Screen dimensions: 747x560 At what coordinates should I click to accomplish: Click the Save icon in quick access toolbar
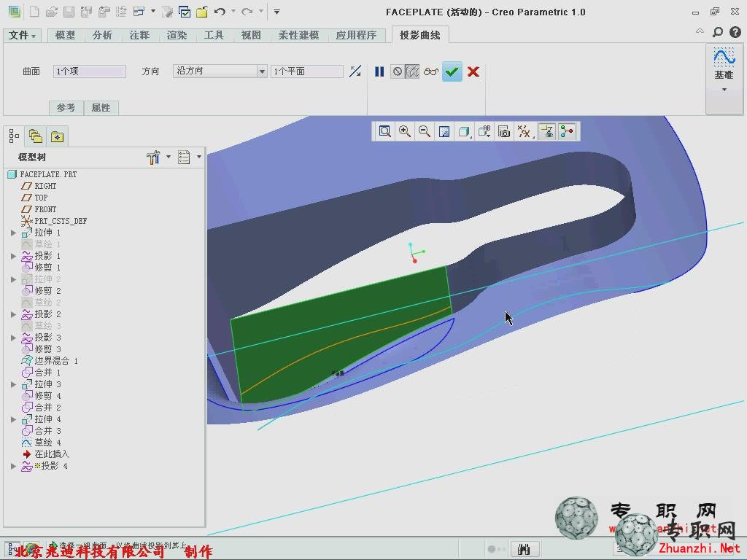69,12
